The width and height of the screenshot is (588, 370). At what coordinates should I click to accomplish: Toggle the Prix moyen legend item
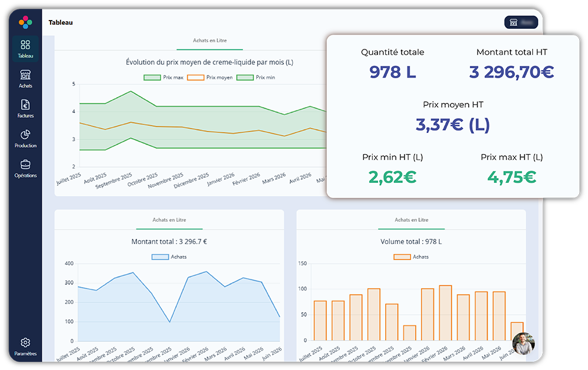(x=210, y=77)
